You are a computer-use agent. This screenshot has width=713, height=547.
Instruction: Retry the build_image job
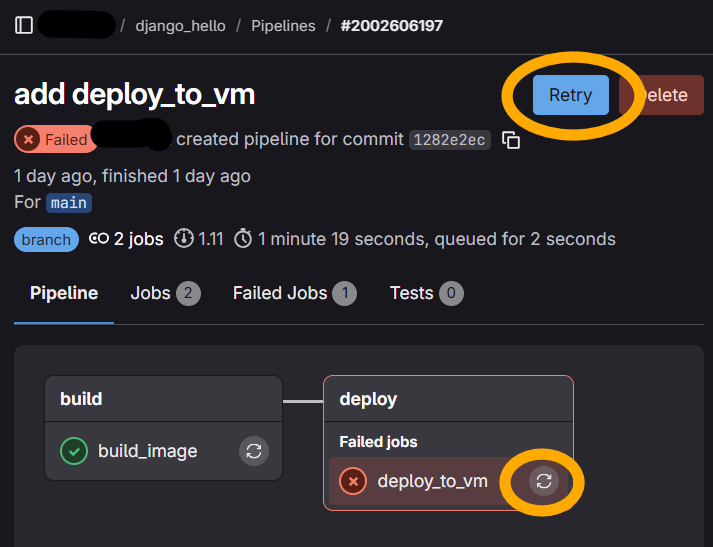pyautogui.click(x=254, y=451)
